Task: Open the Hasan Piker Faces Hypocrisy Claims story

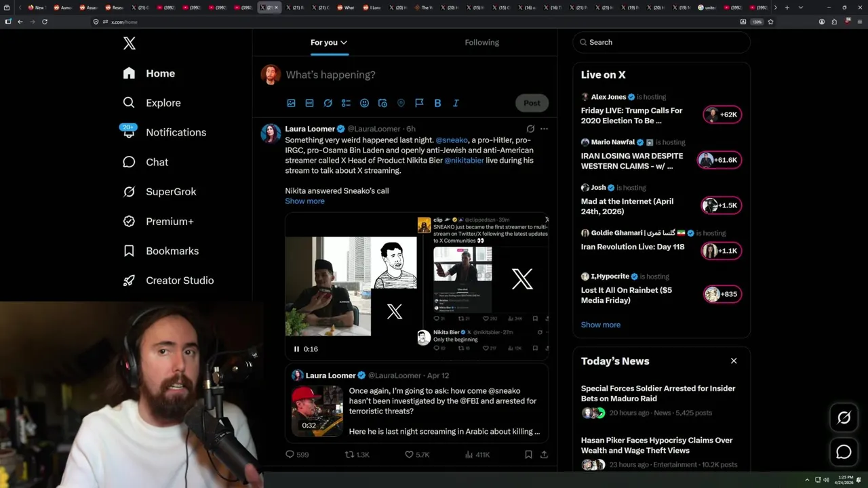Action: coord(656,445)
